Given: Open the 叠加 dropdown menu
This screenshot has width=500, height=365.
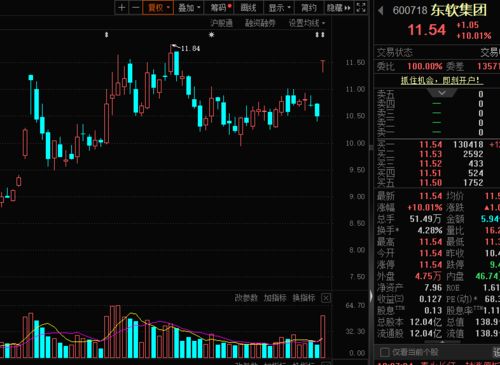Looking at the screenshot, I should tap(189, 8).
